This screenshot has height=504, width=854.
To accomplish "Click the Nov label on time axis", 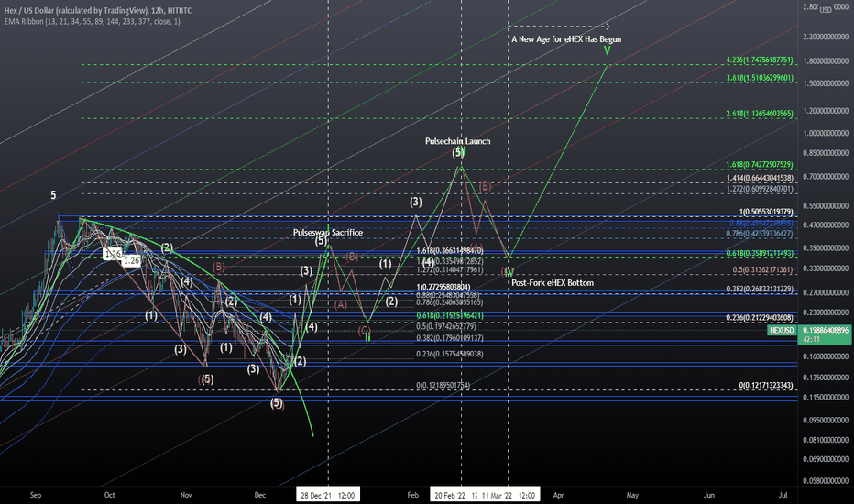I will [186, 495].
